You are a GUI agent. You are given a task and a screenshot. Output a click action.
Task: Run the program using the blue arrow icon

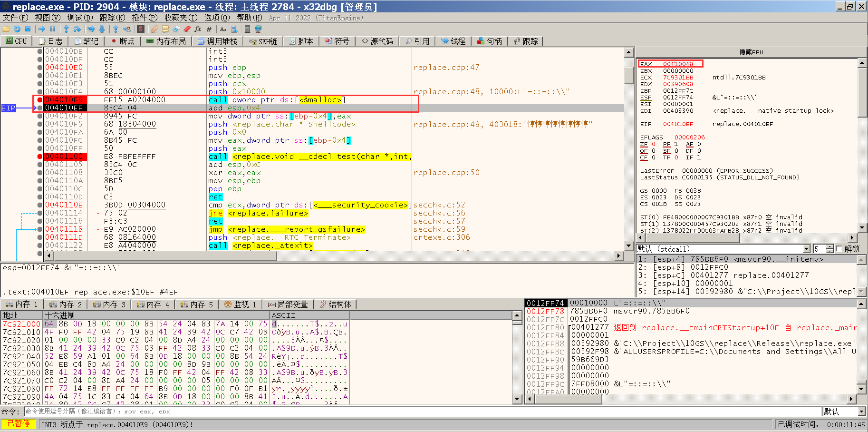(42, 29)
